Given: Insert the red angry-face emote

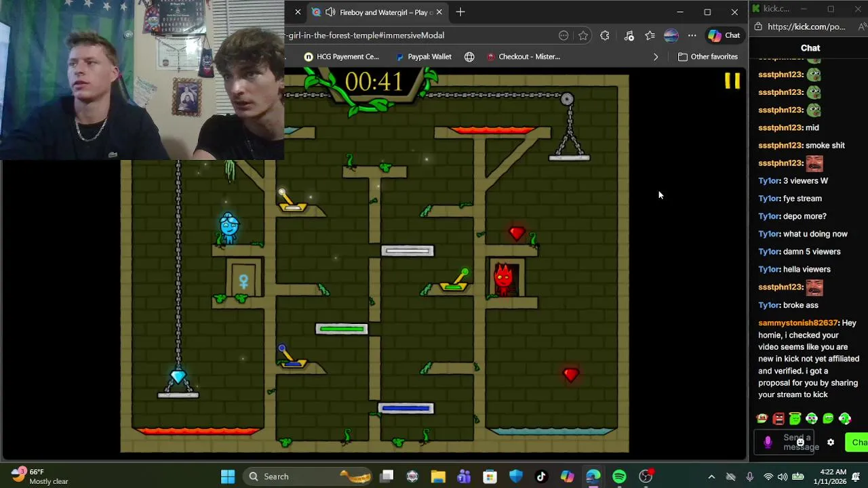Looking at the screenshot, I should pos(778,419).
